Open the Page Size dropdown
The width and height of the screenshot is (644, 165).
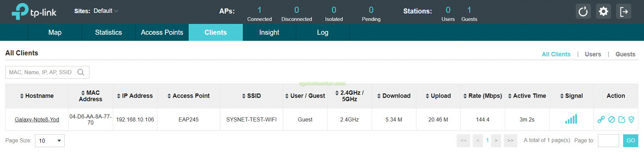click(x=50, y=141)
